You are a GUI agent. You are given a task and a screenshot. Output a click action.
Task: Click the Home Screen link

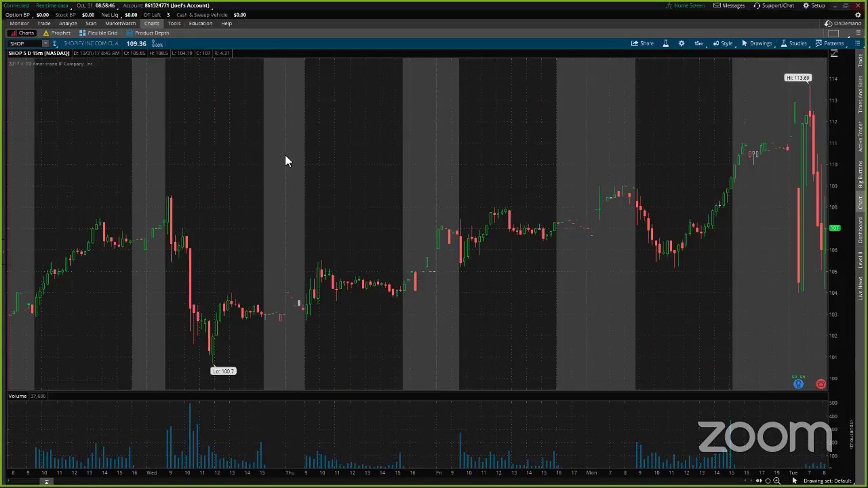[x=686, y=5]
